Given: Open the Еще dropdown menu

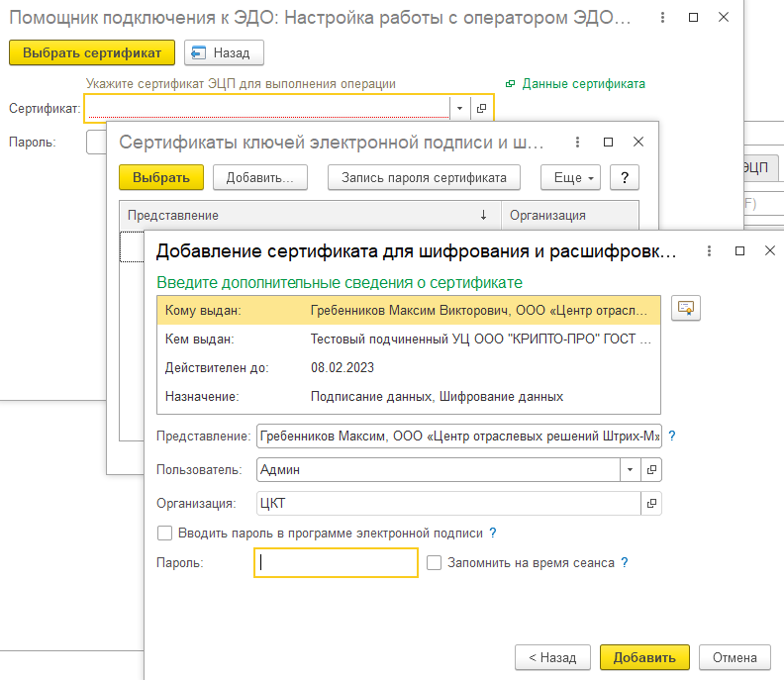Looking at the screenshot, I should pos(570,177).
